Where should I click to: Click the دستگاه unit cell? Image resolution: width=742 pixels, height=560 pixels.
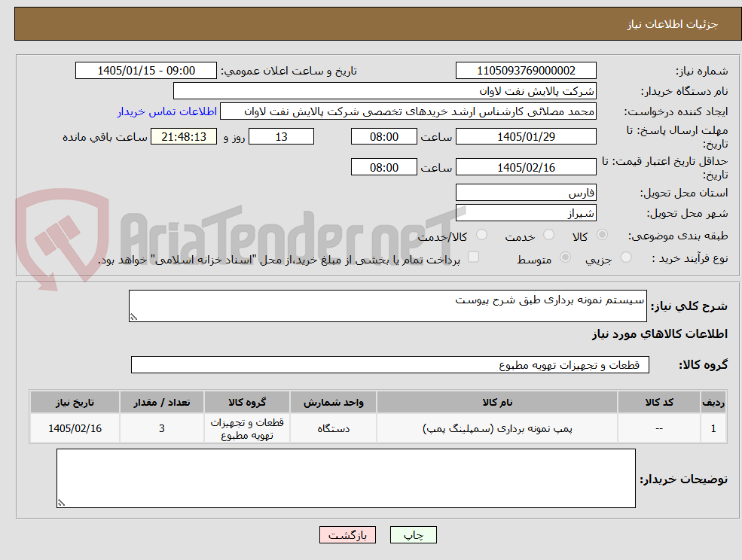(x=333, y=428)
